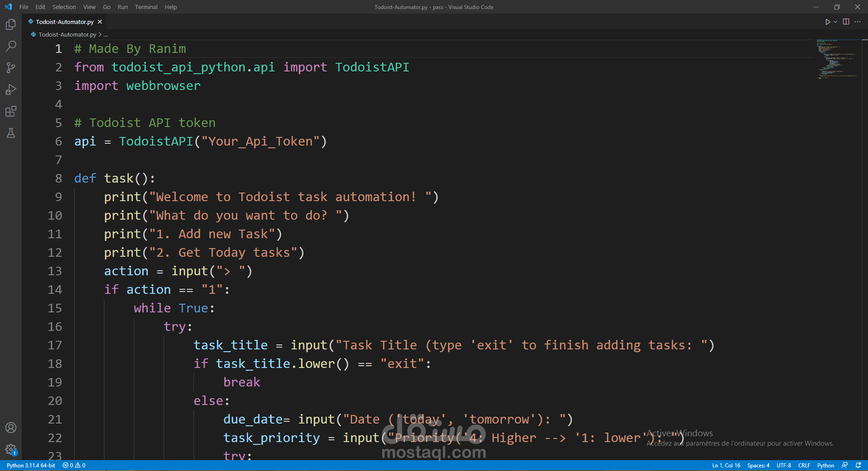The image size is (868, 471).
Task: Click '# Todoist API token' comment
Action: 145,123
